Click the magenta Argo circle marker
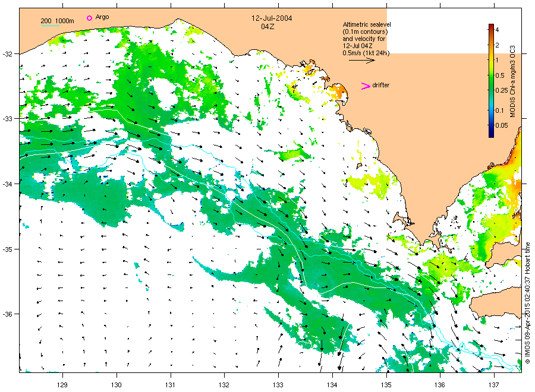This screenshot has height=392, width=535. click(89, 18)
